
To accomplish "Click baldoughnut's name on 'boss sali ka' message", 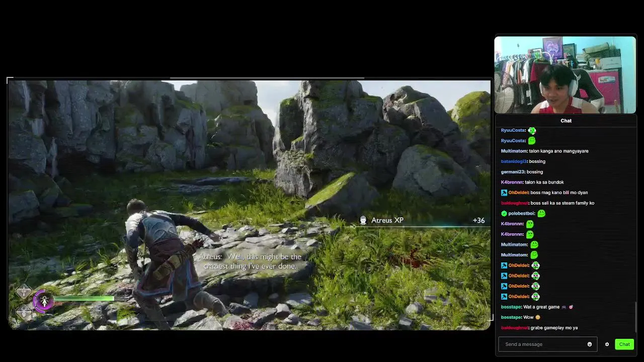I will pos(515,203).
